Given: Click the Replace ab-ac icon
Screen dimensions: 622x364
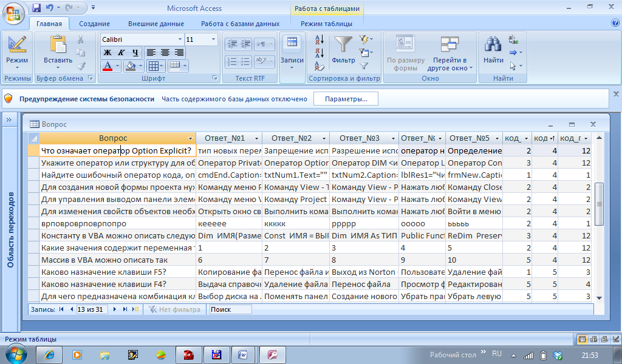Looking at the screenshot, I should coord(513,39).
